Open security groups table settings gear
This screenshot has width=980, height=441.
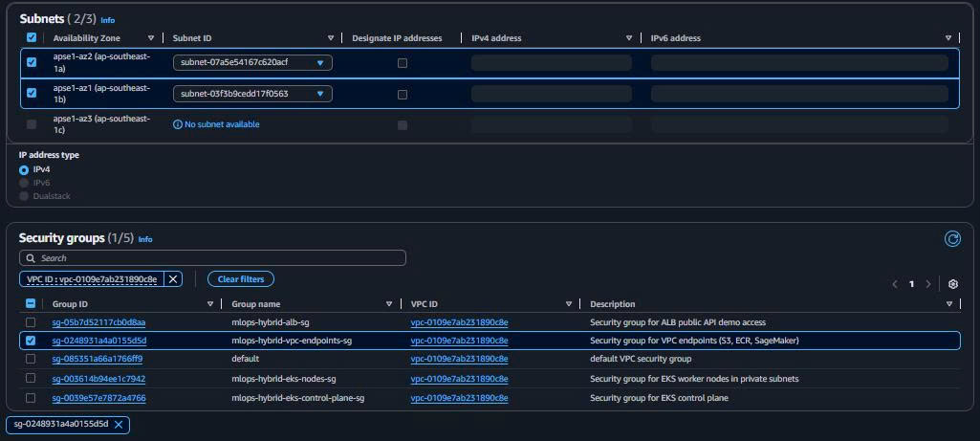point(952,284)
